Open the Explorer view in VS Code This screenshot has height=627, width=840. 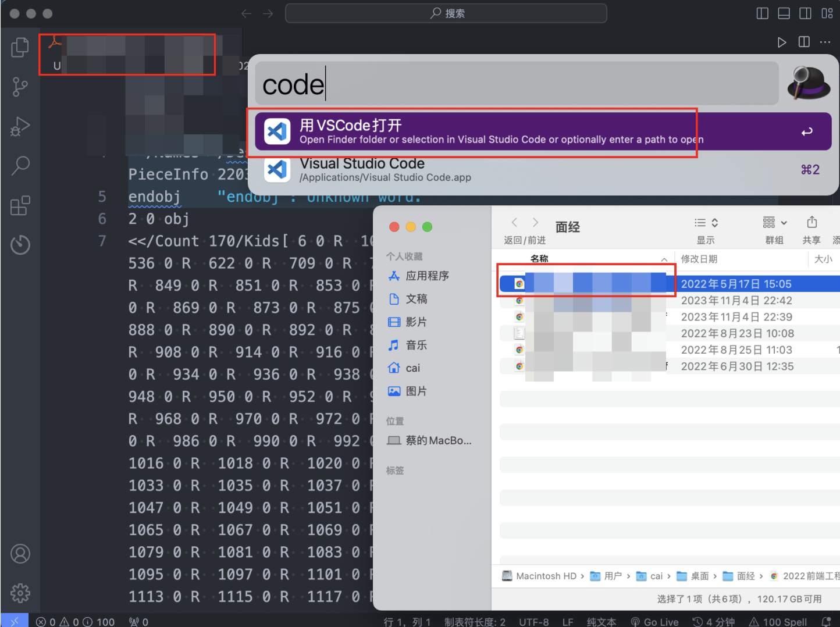(20, 47)
